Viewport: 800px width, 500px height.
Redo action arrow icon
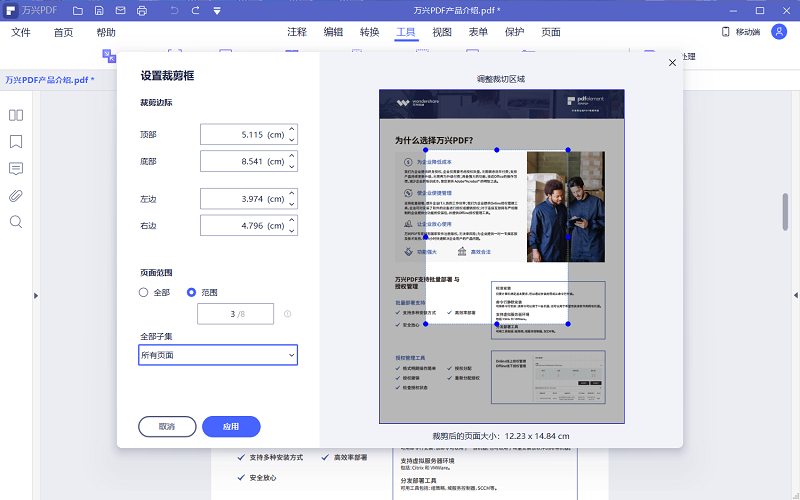[x=195, y=11]
